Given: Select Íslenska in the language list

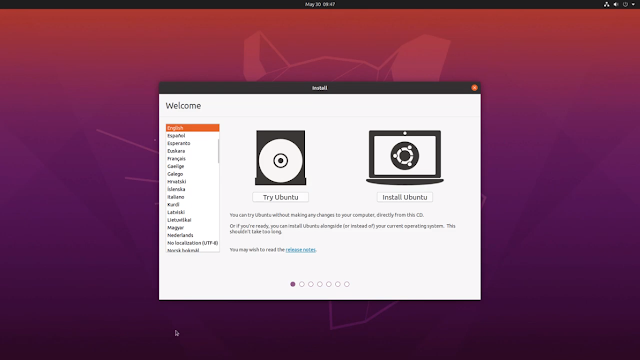Looking at the screenshot, I should (192, 189).
